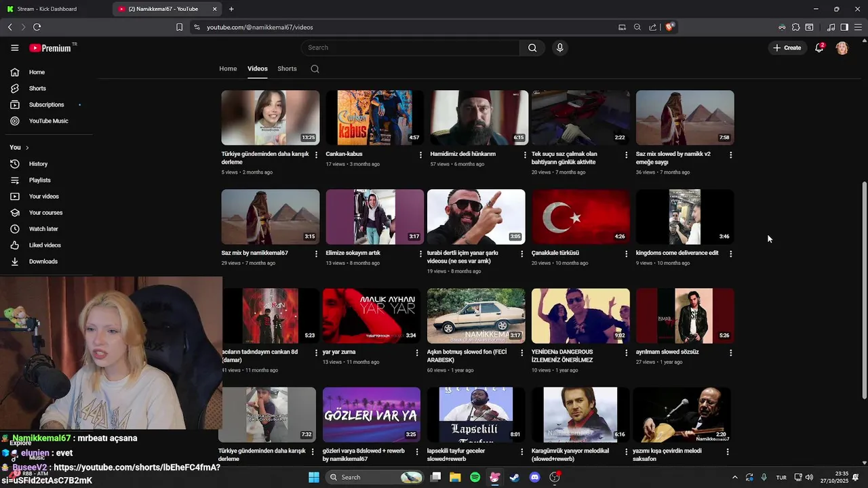This screenshot has height=488, width=868.
Task: Open options for ayrılmam slowed sözsüz
Action: tap(730, 352)
